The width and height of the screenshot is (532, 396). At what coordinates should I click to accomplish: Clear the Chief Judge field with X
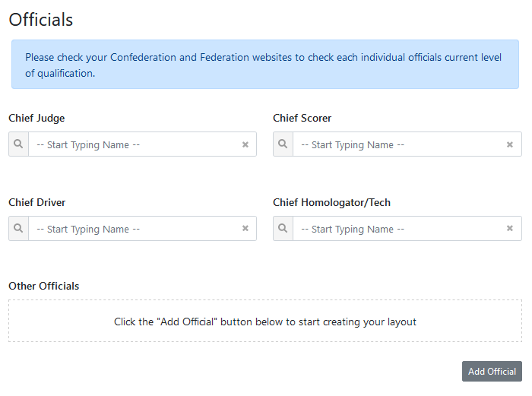(245, 144)
